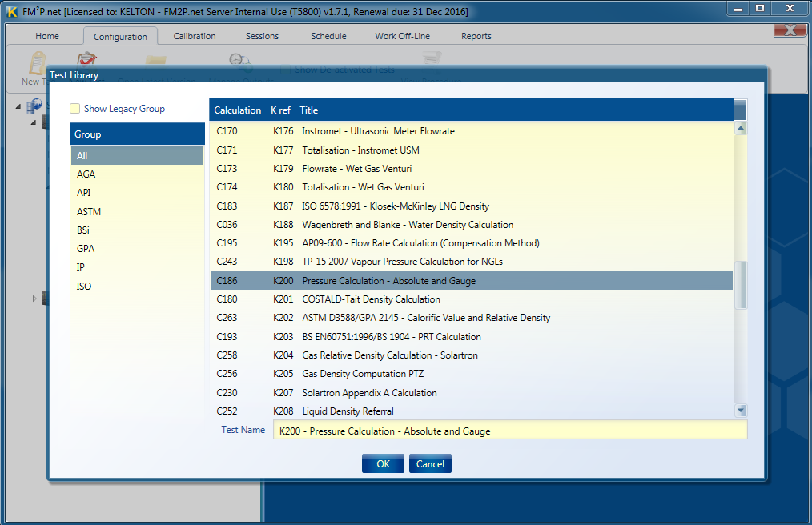Select COSTALD-Tait Density Calculation row
The width and height of the screenshot is (812, 525).
coord(472,299)
